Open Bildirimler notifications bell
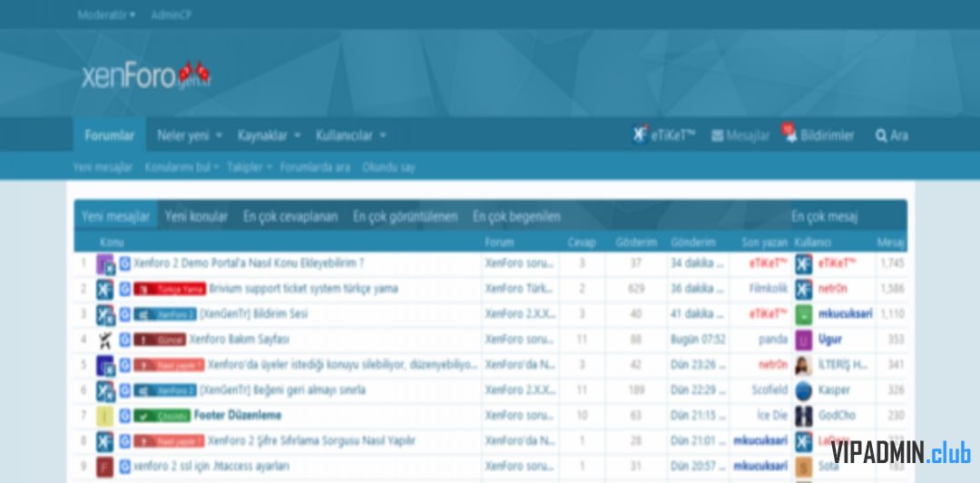Image resolution: width=980 pixels, height=483 pixels. pos(819,135)
